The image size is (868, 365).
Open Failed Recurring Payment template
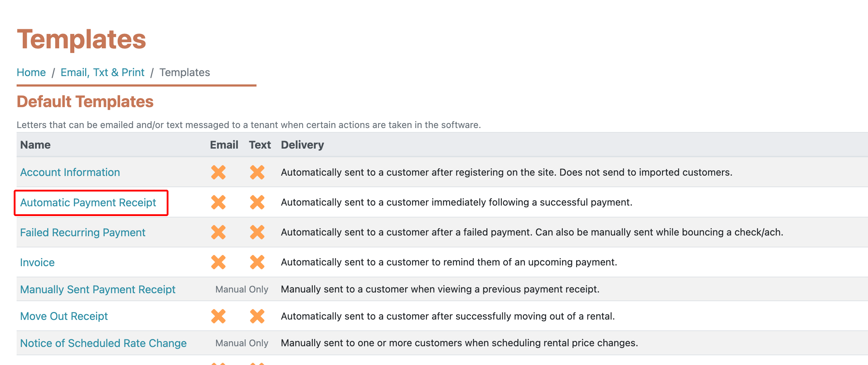pos(83,233)
